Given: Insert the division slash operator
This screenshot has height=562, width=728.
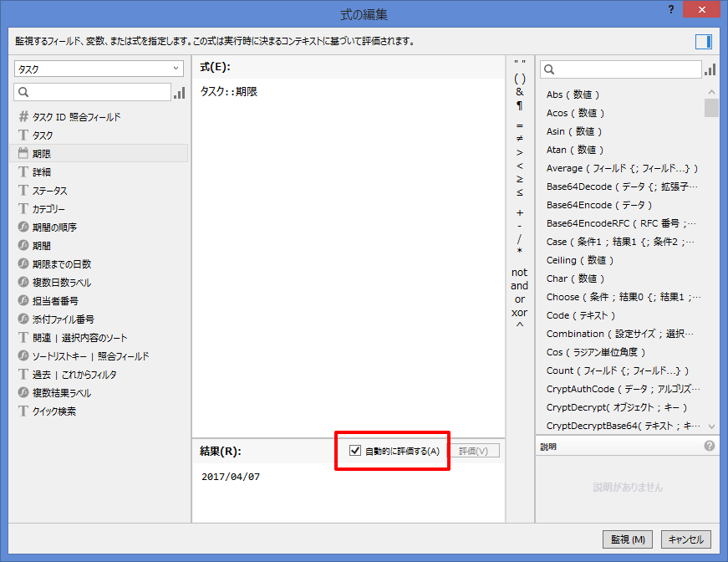Looking at the screenshot, I should (x=520, y=238).
